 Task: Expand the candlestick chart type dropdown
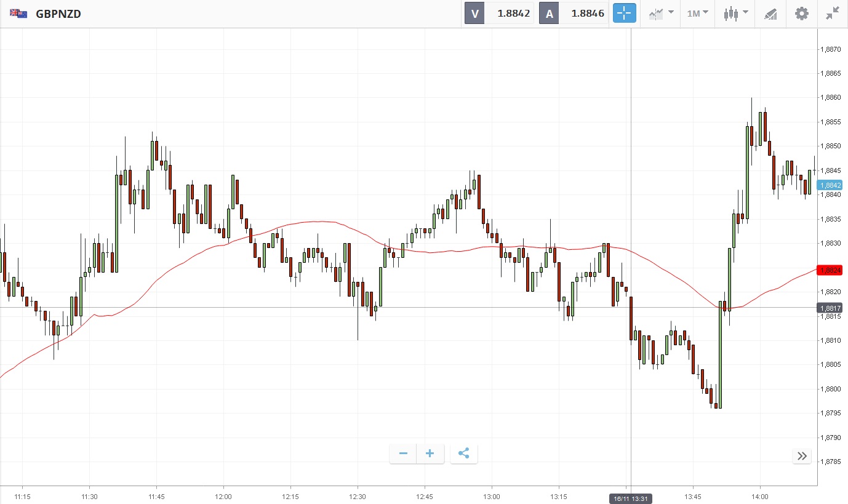735,13
